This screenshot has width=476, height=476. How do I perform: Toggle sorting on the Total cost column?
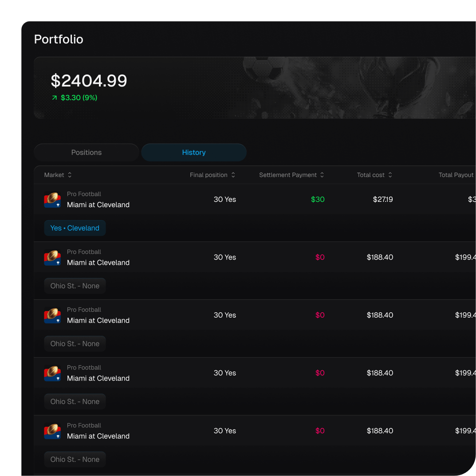(390, 175)
